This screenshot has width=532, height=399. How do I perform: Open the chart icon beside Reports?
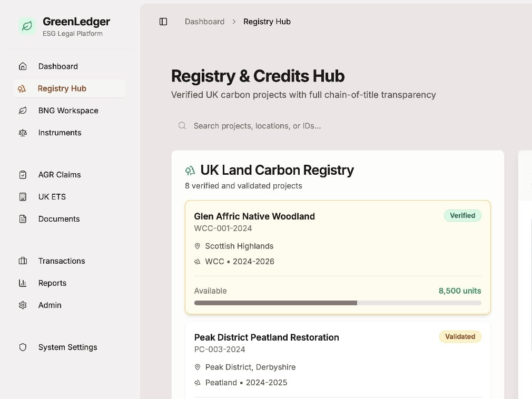[x=23, y=283]
